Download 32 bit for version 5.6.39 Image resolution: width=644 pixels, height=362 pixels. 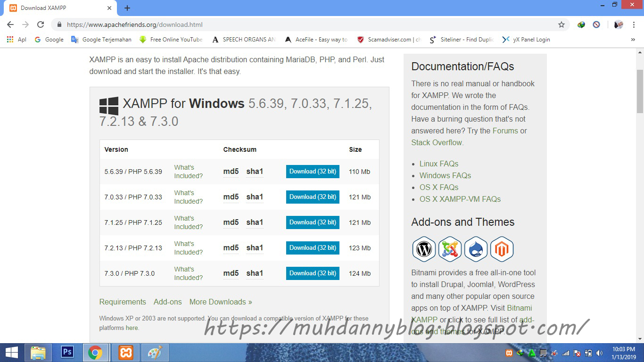313,172
